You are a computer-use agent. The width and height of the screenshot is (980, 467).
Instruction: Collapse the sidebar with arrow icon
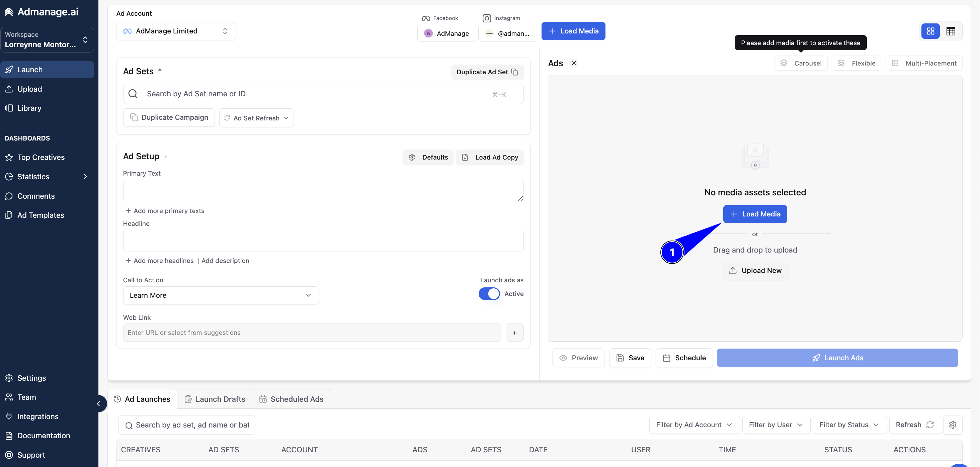pos(98,403)
